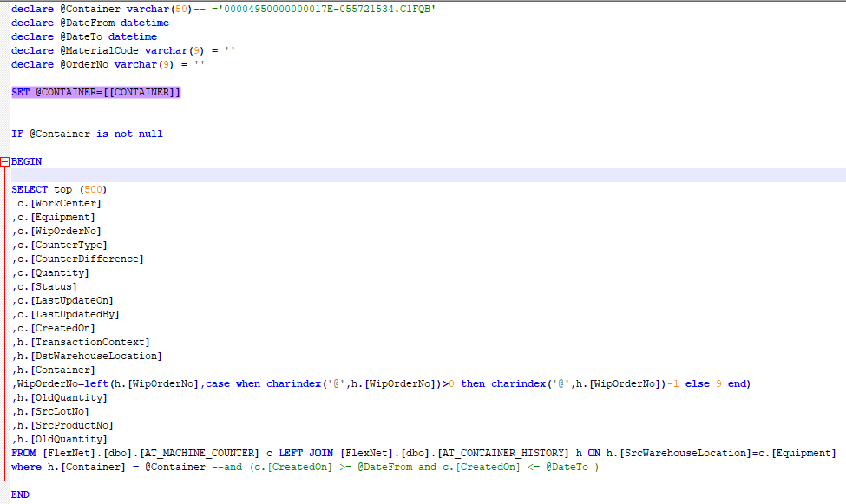Click the c.[Quantity] column line
Image resolution: width=846 pixels, height=504 pixels.
pyautogui.click(x=50, y=272)
